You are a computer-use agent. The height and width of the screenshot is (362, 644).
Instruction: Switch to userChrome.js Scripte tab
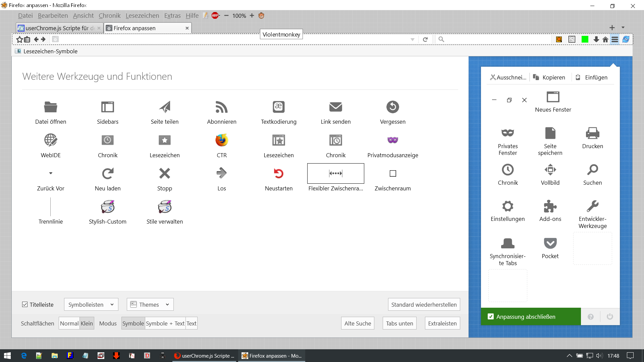57,28
